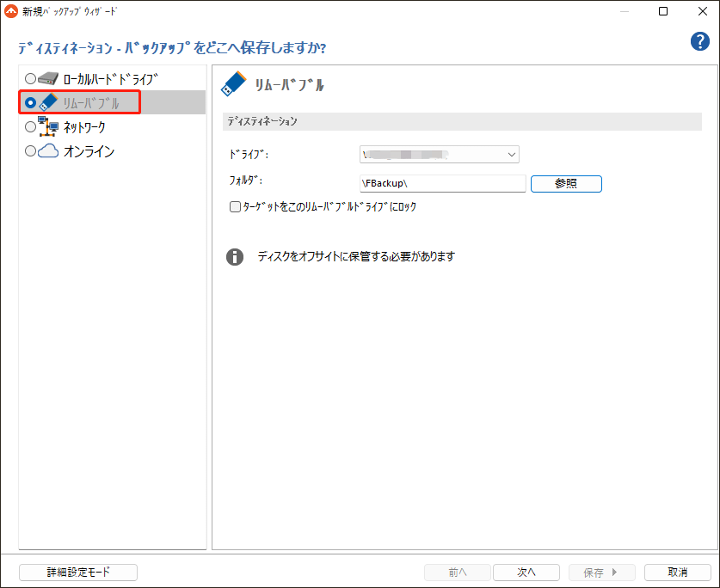The width and height of the screenshot is (720, 588).
Task: Select the ネットワーク radio button
Action: click(x=30, y=126)
